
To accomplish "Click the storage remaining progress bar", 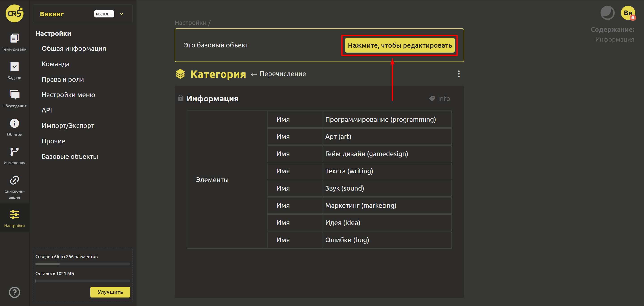I will coord(83,281).
